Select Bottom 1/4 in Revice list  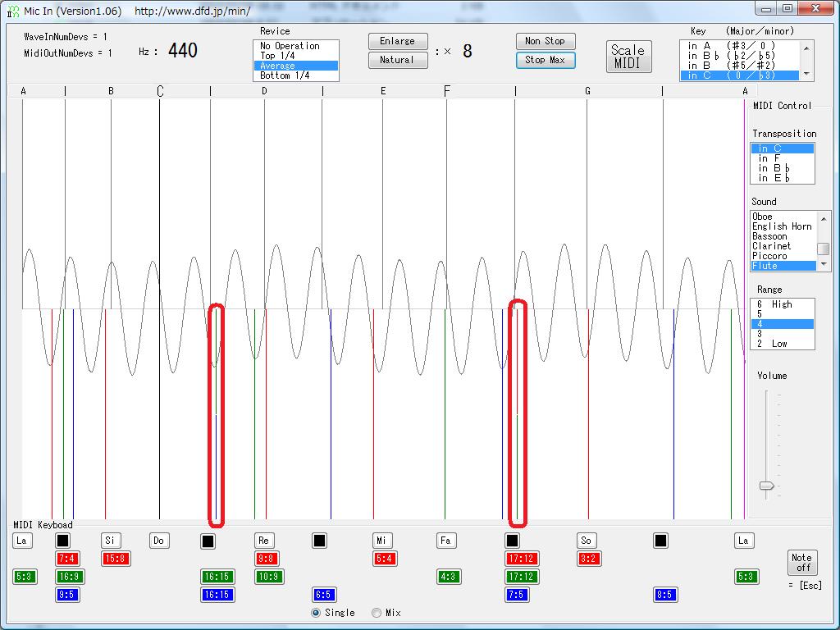click(295, 75)
